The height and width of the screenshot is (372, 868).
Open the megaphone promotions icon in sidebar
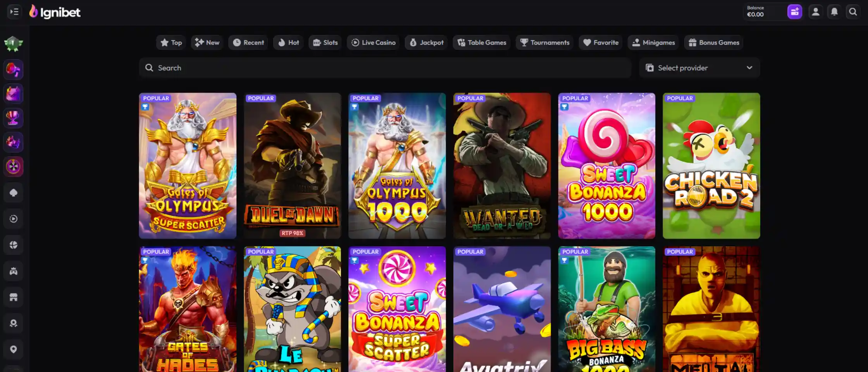click(13, 70)
